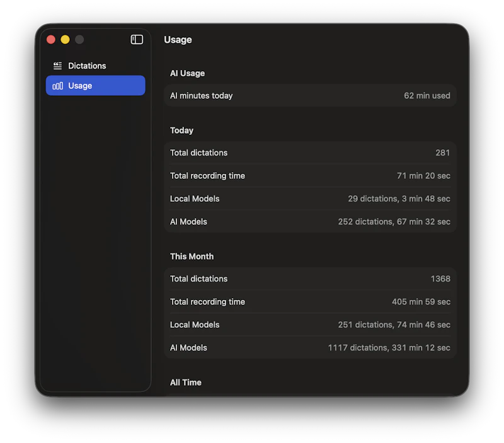Click the 405 min 59 sec value

click(421, 302)
